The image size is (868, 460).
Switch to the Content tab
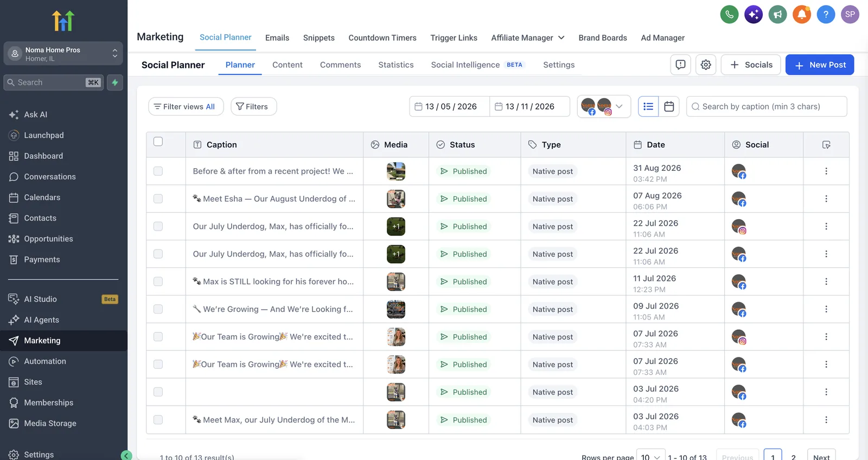(x=288, y=65)
